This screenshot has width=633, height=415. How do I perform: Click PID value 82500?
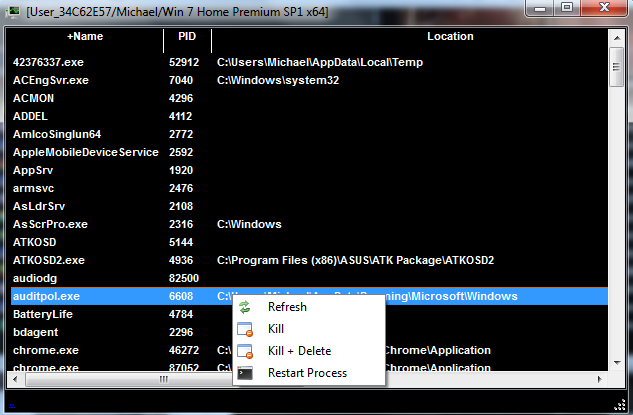[184, 279]
